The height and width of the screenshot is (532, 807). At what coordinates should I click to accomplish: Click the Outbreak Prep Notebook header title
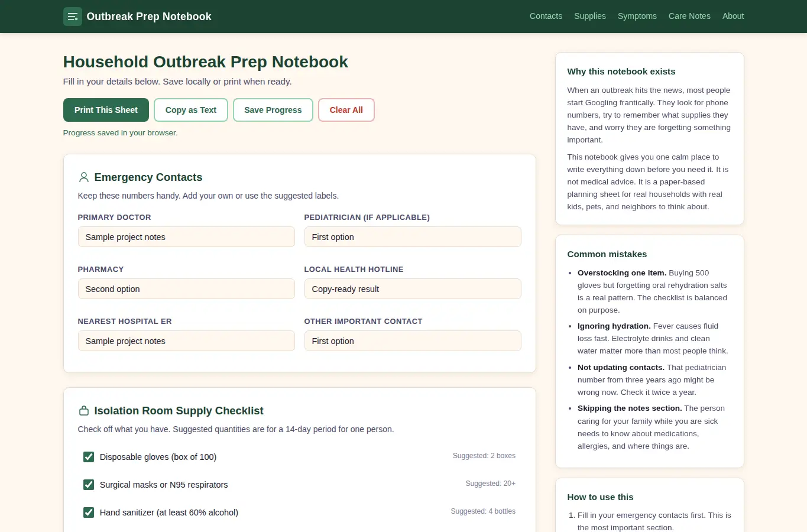tap(149, 17)
